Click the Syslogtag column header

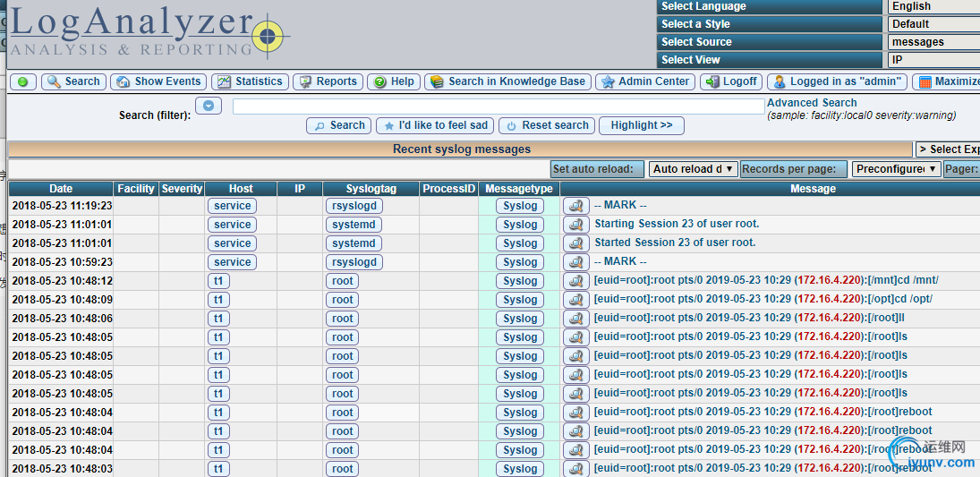coord(371,189)
